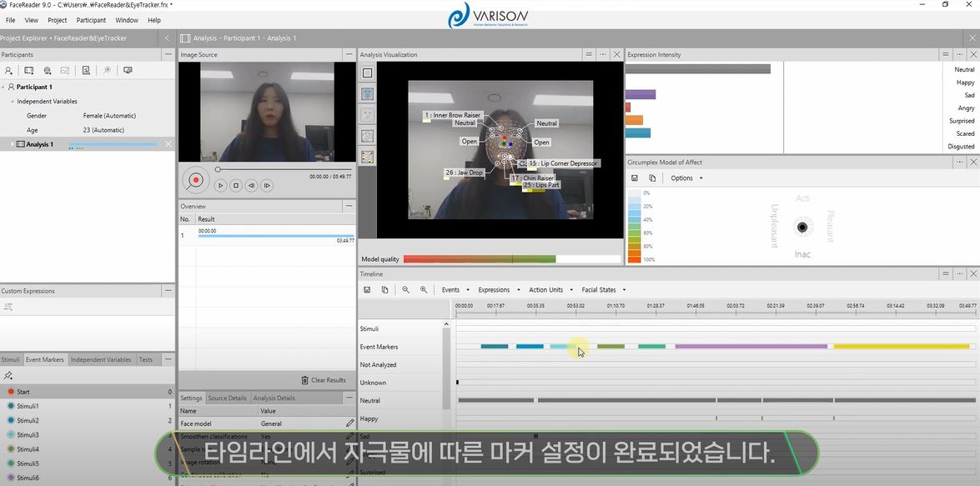Screen dimensions: 980x486
Task: Select the face mesh visualization icon
Action: [x=368, y=115]
